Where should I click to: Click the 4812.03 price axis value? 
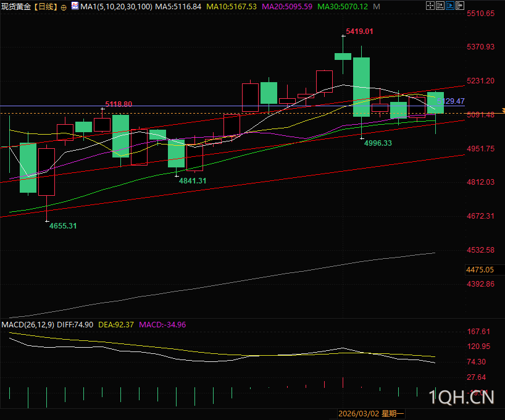480,182
